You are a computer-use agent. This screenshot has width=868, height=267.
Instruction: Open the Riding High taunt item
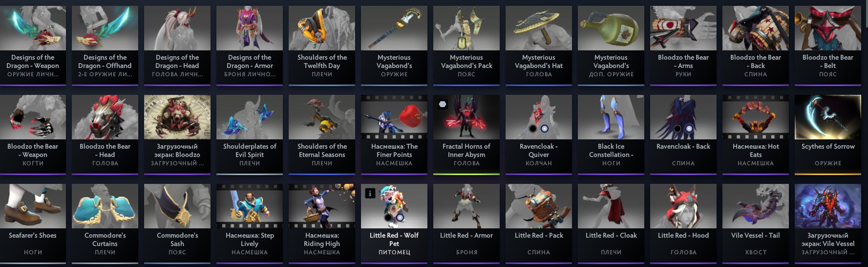point(322,224)
